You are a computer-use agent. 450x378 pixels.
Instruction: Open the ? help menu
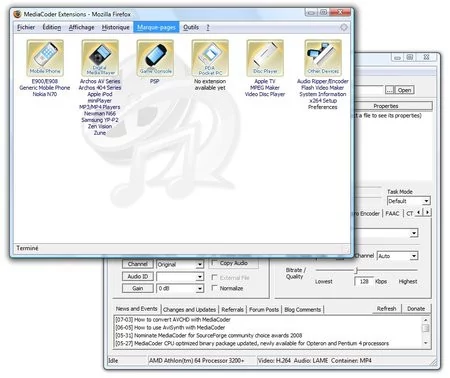click(208, 27)
